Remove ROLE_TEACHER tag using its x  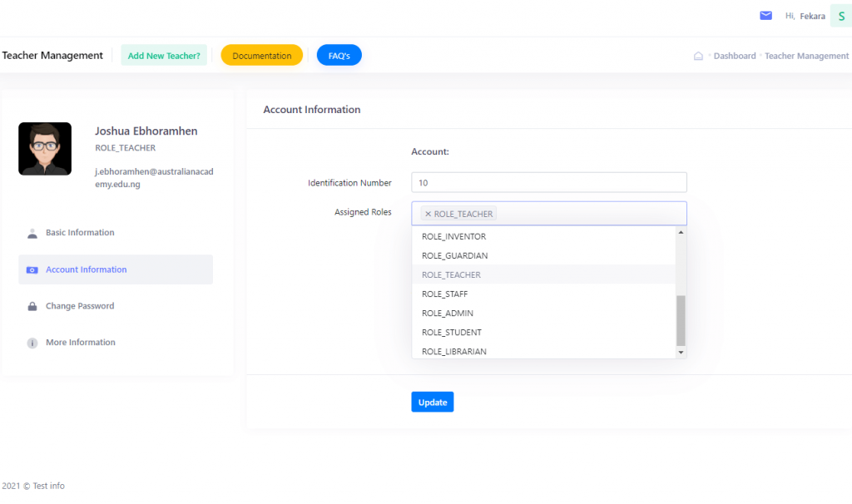click(x=428, y=214)
